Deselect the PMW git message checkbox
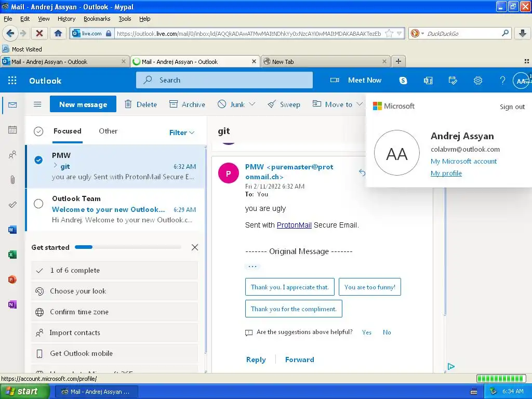The width and height of the screenshot is (532, 399). click(38, 160)
